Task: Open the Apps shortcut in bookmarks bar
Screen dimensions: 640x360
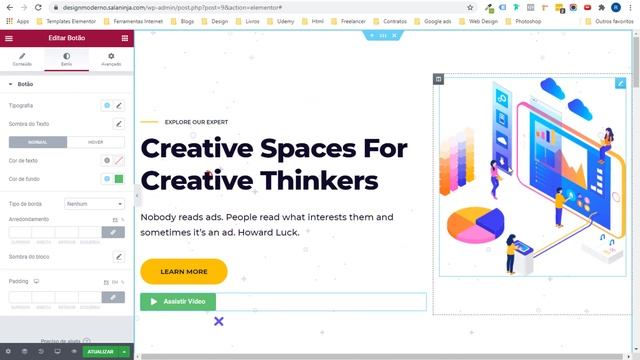Action: point(18,21)
